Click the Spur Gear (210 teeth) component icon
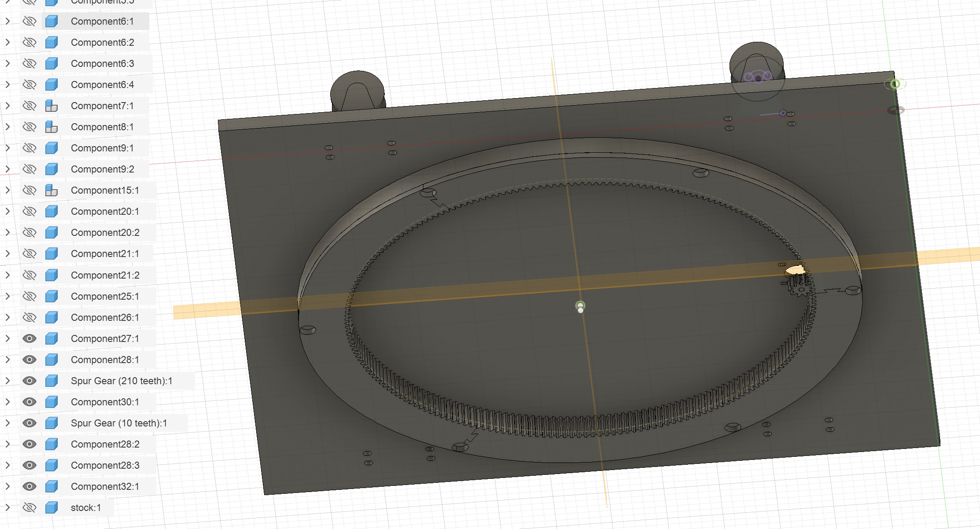This screenshot has height=529, width=980. 52,381
